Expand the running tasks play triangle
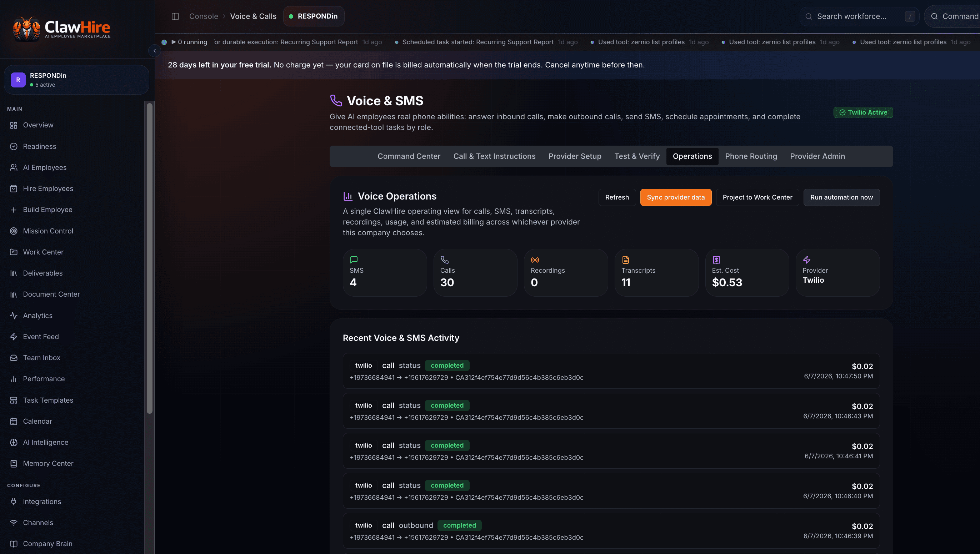This screenshot has height=554, width=980. click(174, 42)
